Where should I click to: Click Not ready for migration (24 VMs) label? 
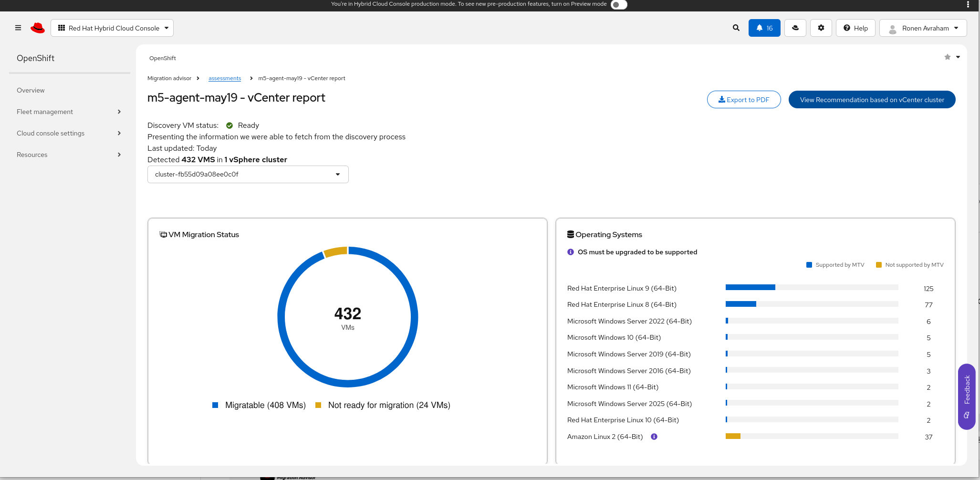click(x=389, y=405)
